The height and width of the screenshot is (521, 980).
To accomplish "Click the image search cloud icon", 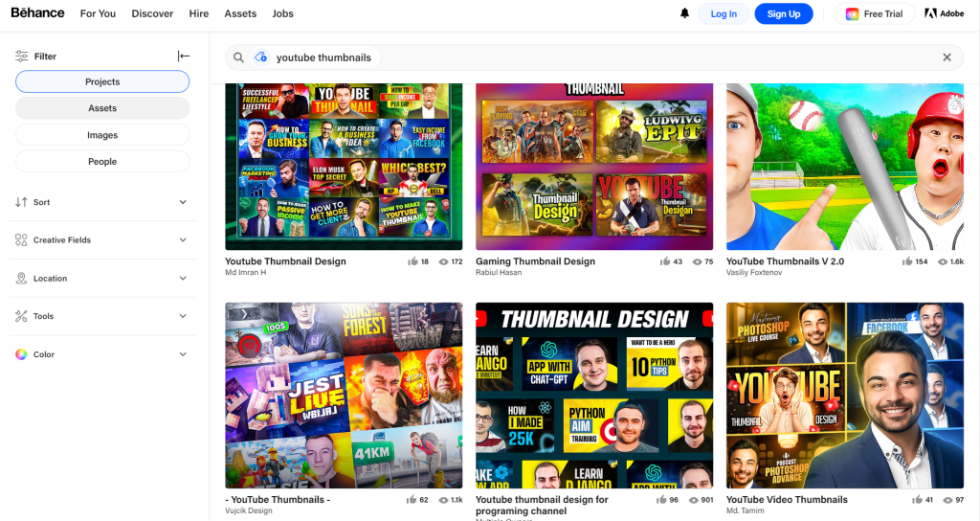I will (260, 57).
